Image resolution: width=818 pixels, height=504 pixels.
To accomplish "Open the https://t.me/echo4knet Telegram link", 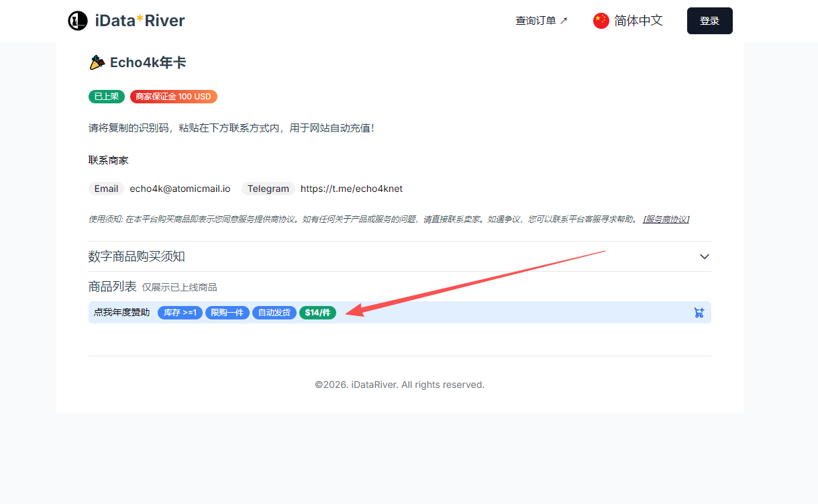I will point(352,189).
